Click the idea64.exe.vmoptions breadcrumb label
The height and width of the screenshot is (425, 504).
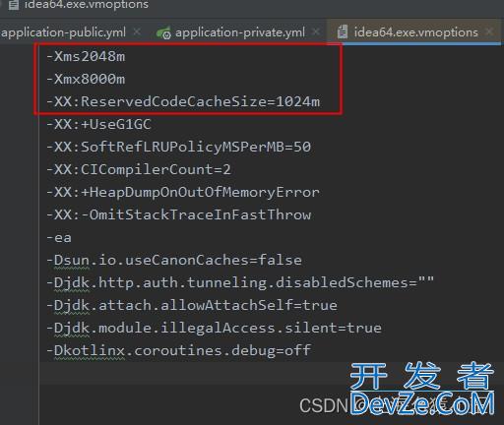87,5
